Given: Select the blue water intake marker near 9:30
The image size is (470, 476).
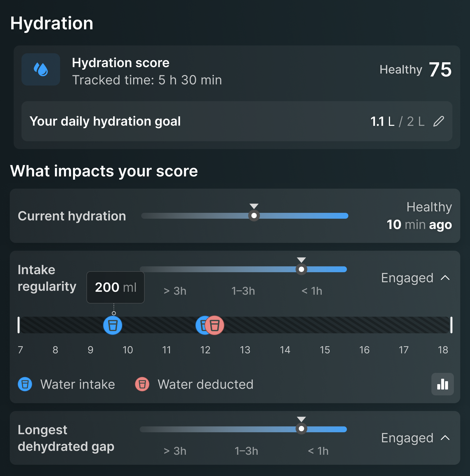Looking at the screenshot, I should (113, 325).
